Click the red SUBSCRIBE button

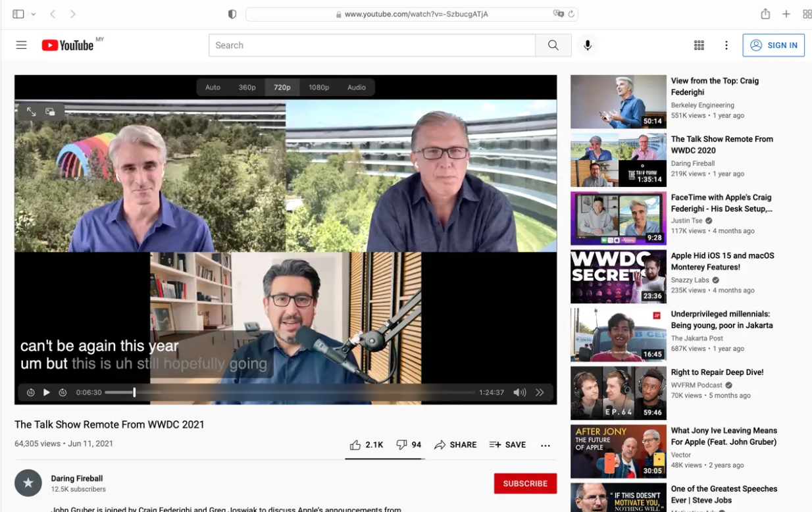tap(525, 483)
